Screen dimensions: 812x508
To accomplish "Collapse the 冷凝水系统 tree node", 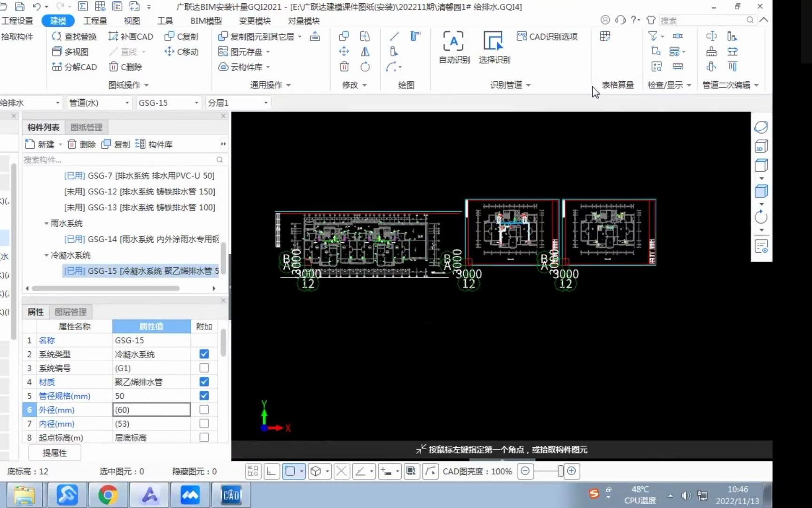I will 47,255.
